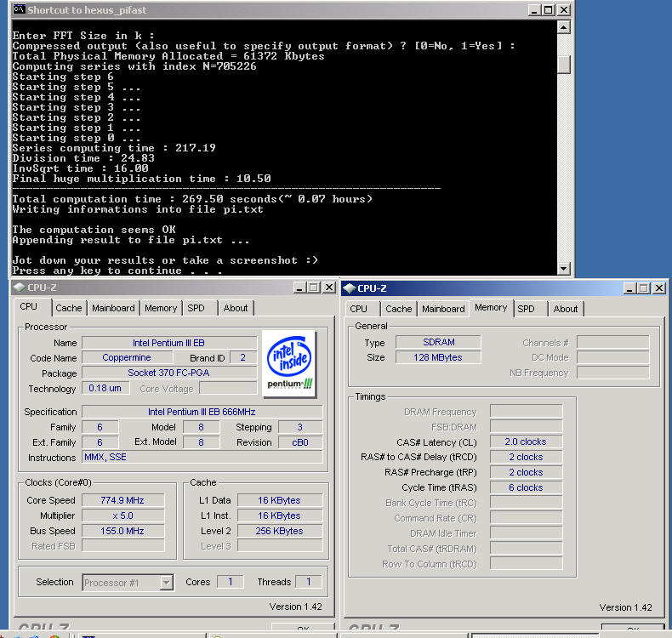Screen dimensions: 672x638
Task: Click the Revision value 'cB0'
Action: (x=300, y=442)
